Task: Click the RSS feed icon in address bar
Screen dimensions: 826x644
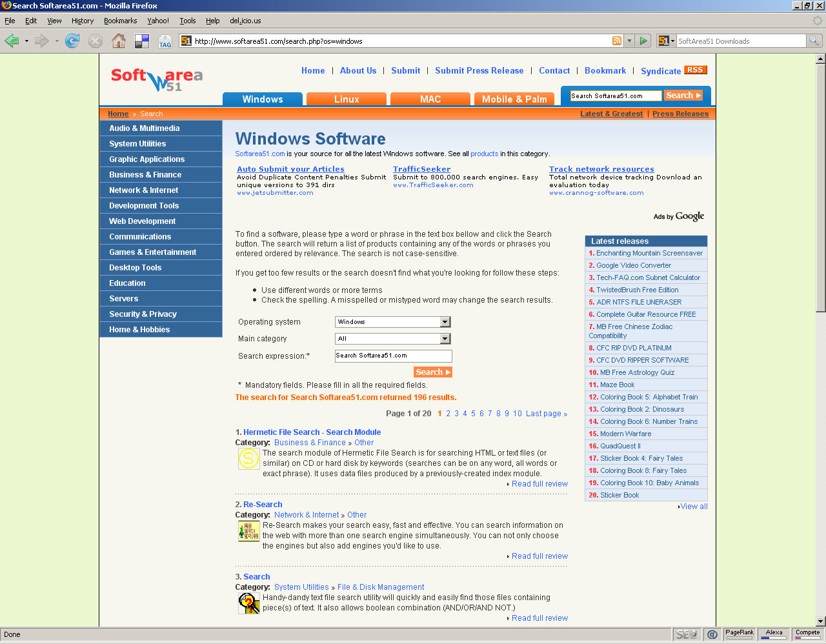Action: [x=617, y=41]
